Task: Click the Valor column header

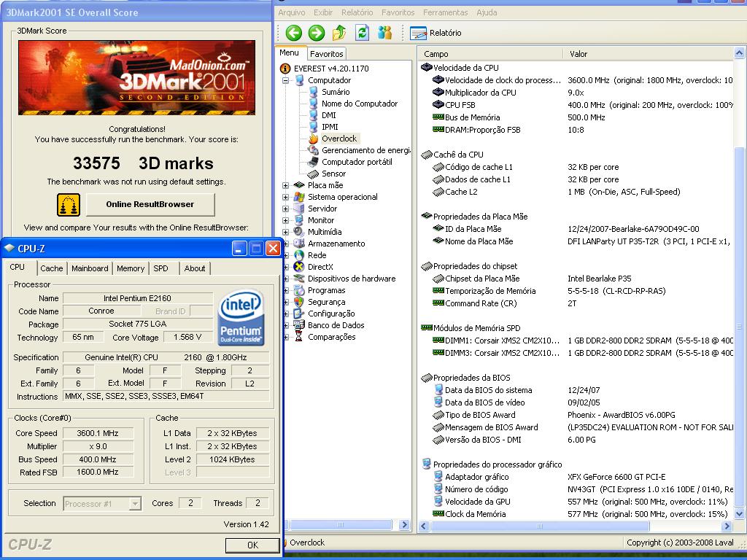Action: 649,54
